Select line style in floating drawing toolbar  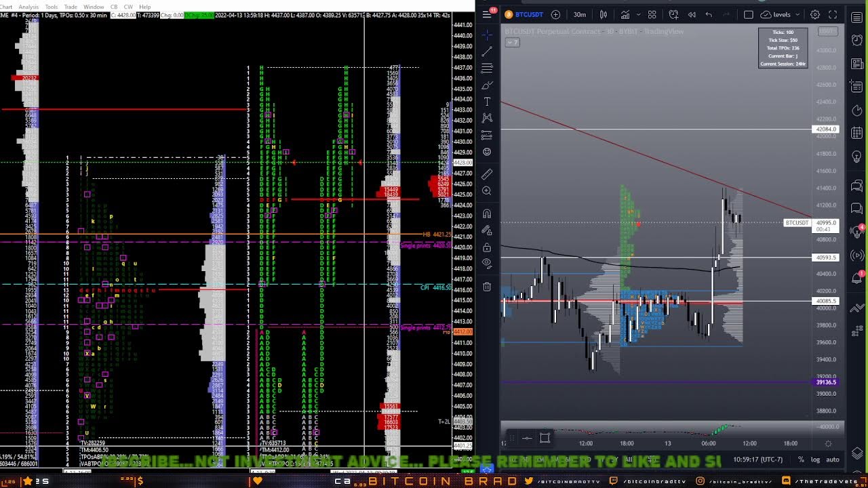527,438
